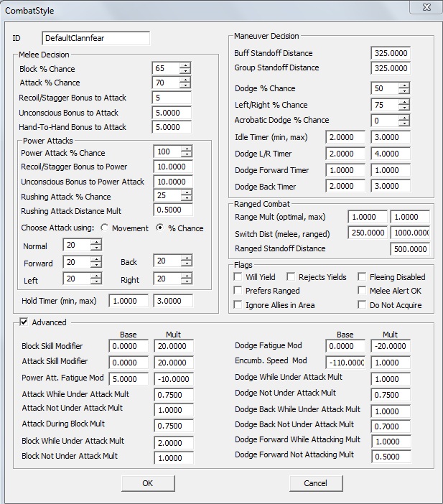Edit the Unconscious Bonus to Attack field
The width and height of the screenshot is (443, 504).
172,113
